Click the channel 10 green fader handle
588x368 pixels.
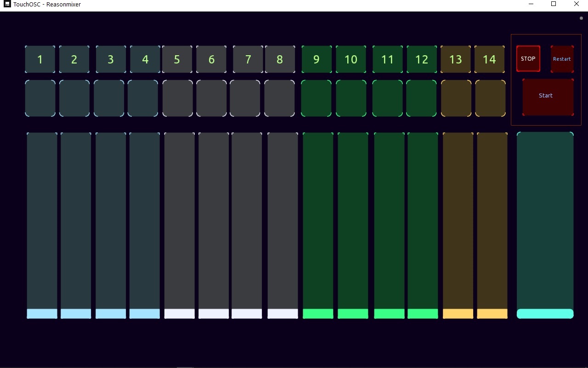click(353, 314)
